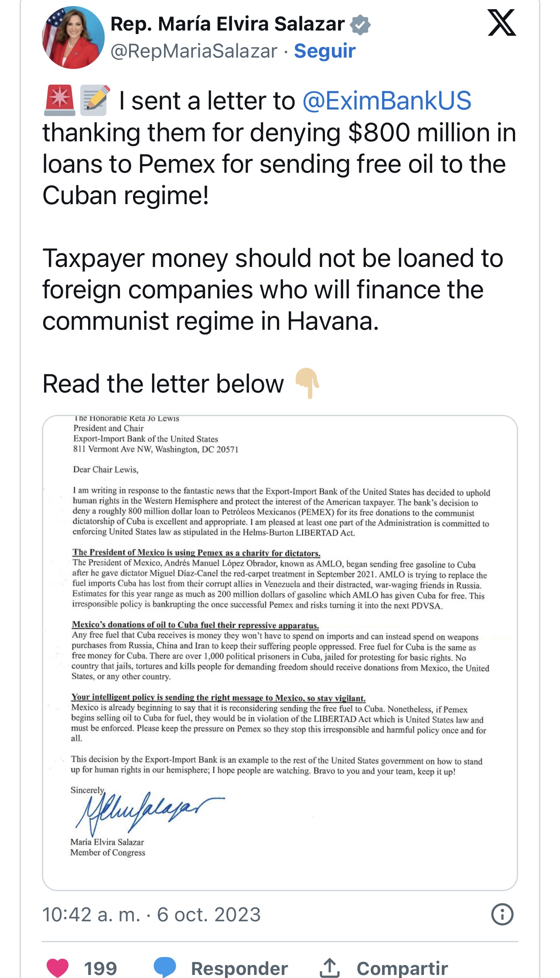
Task: Click the 199 likes count
Action: coord(100,968)
